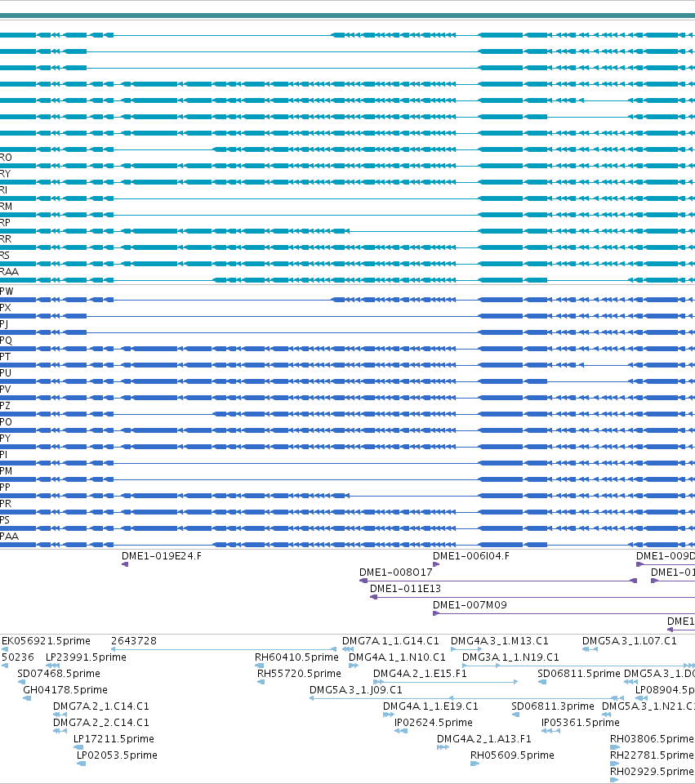Open the RH05609.5prime EST label
This screenshot has height=784, width=695.
512,756
